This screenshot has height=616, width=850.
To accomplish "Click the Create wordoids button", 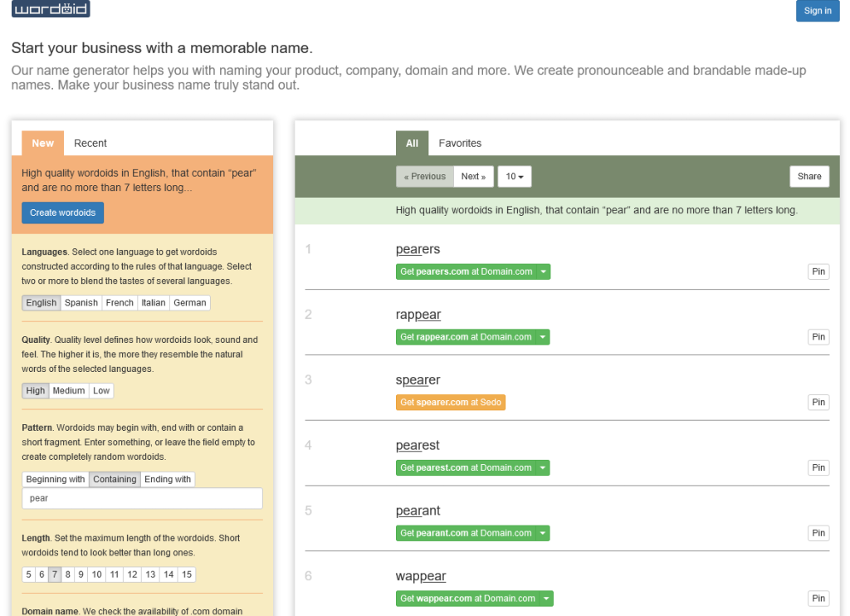I will [x=63, y=213].
